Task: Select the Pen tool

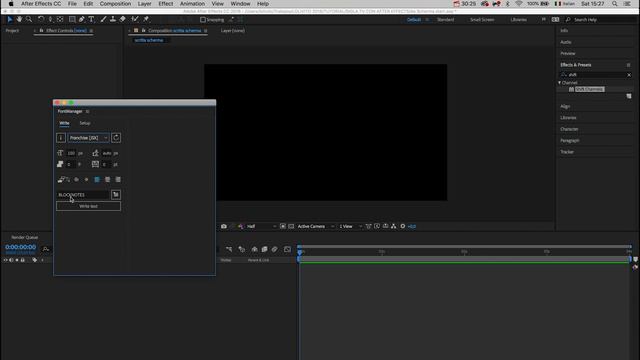Action: pyautogui.click(x=82, y=19)
